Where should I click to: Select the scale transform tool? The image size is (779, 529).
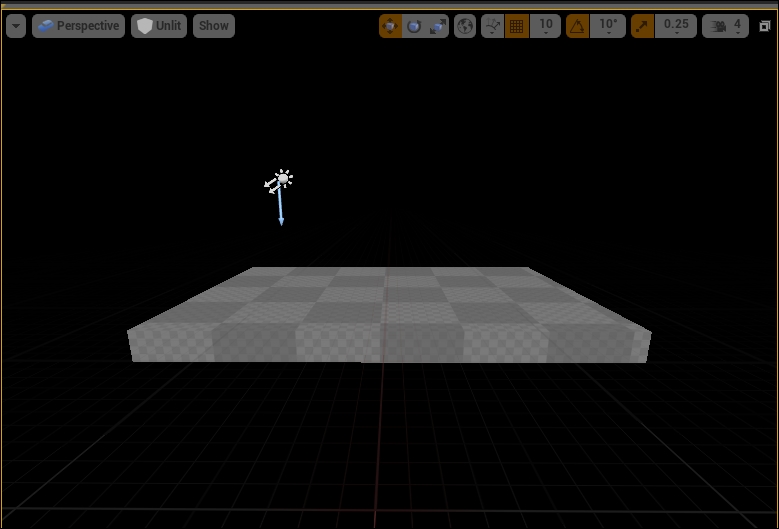tap(437, 26)
